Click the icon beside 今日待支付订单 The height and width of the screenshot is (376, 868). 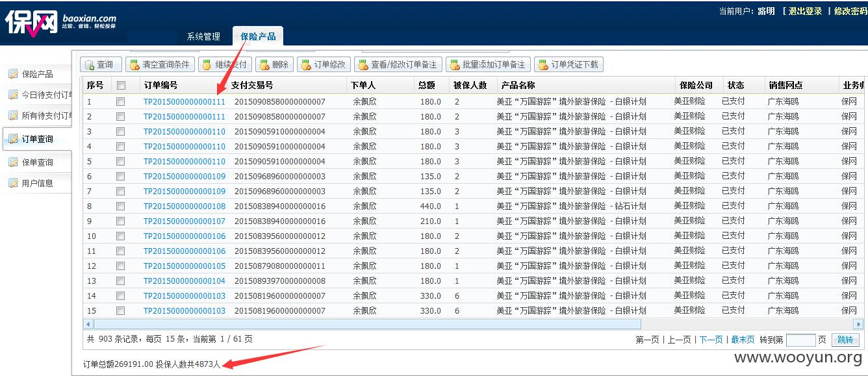pyautogui.click(x=13, y=95)
